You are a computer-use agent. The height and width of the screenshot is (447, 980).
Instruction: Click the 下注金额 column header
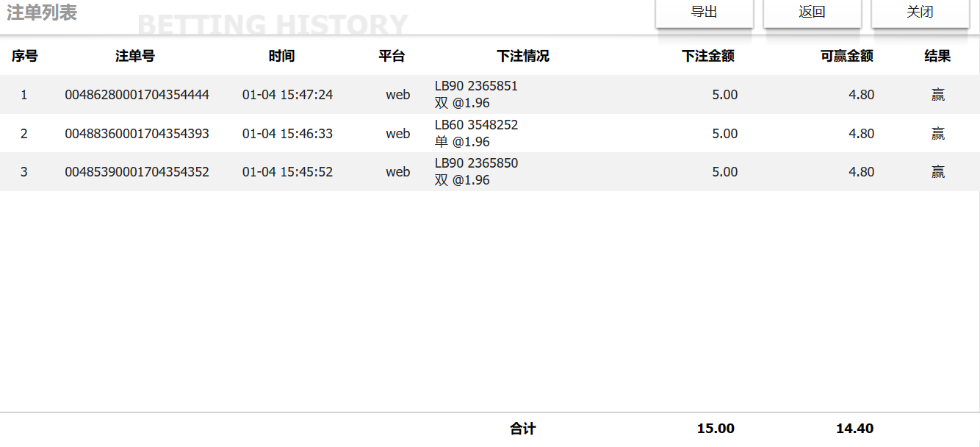[708, 56]
